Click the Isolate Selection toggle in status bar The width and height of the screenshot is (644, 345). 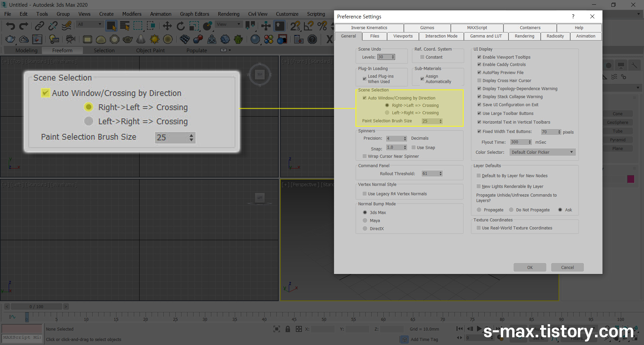(x=277, y=329)
